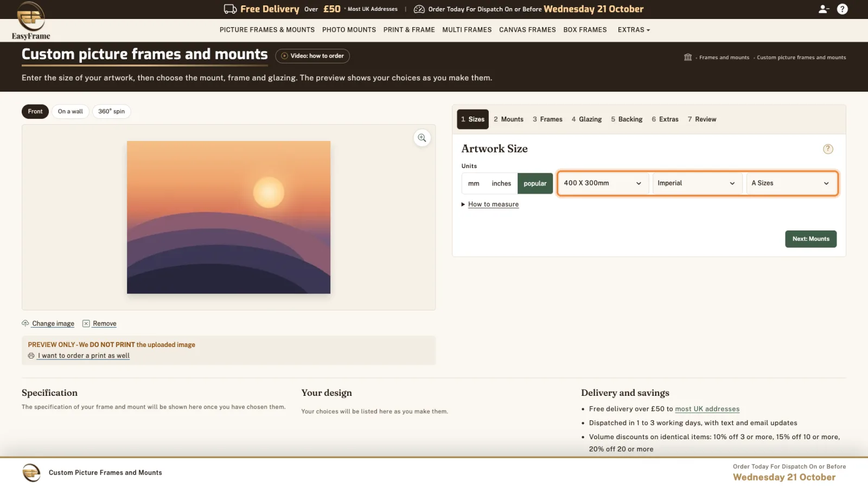Select the mm units option
Image resolution: width=868 pixels, height=488 pixels.
pyautogui.click(x=474, y=183)
